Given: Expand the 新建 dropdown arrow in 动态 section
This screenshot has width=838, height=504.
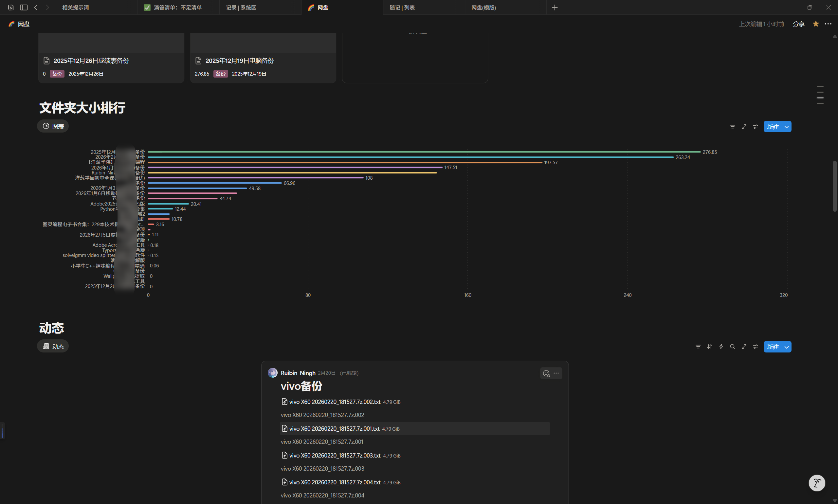Looking at the screenshot, I should [786, 347].
